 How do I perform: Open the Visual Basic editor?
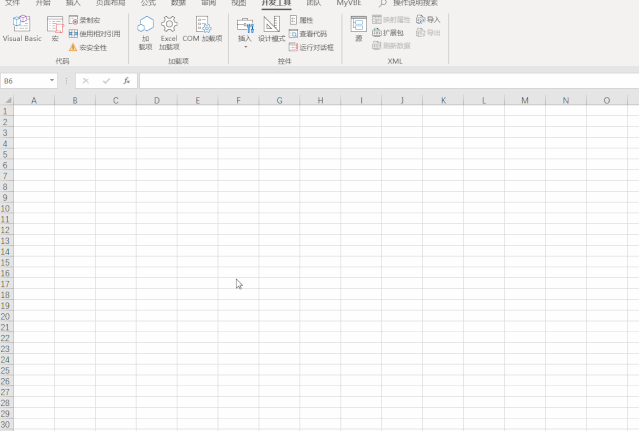click(22, 29)
